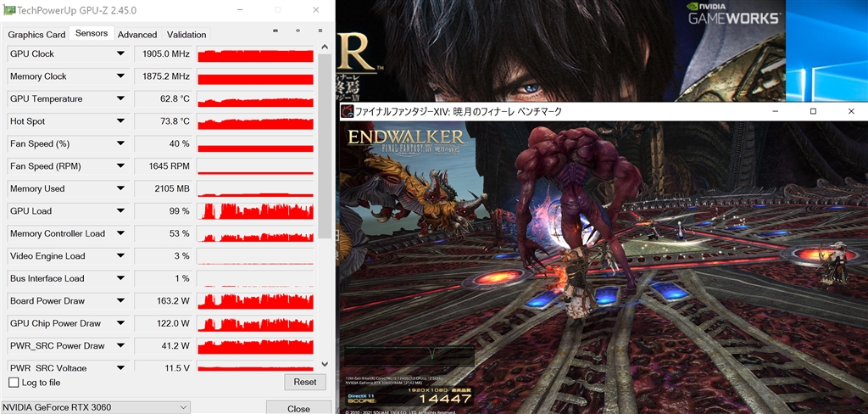Screen dimensions: 868x414
Task: Expand the Memory Used dropdown arrow
Action: (120, 188)
